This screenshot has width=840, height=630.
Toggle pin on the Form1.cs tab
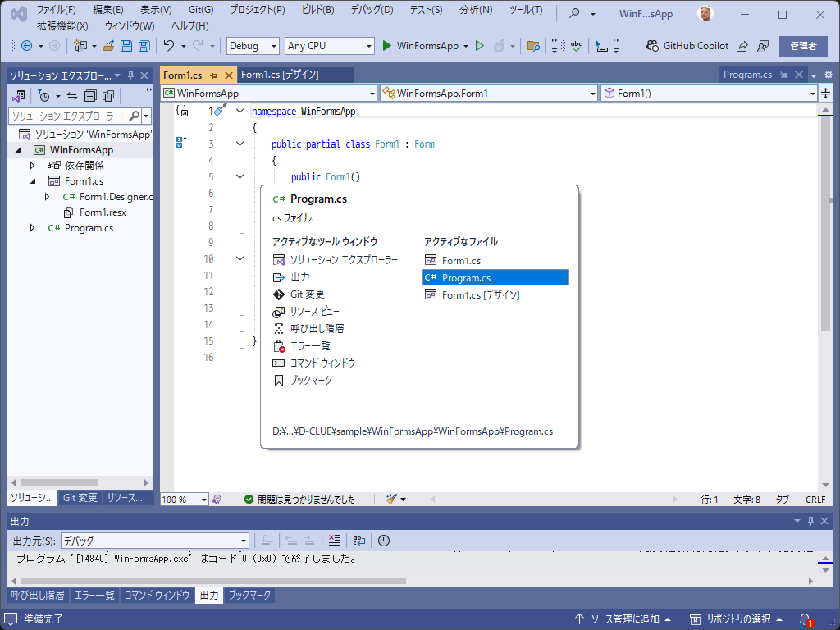point(214,75)
